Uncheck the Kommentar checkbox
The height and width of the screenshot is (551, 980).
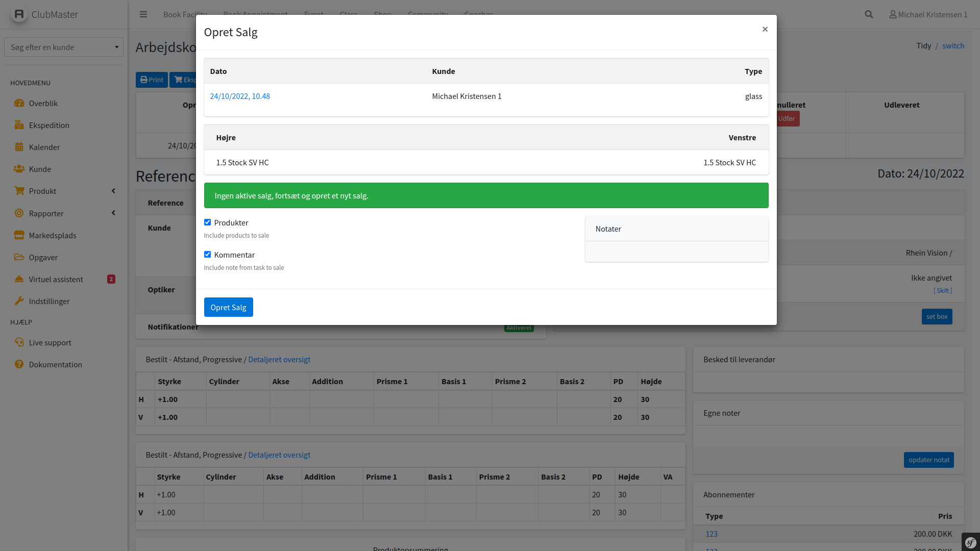[x=207, y=255]
